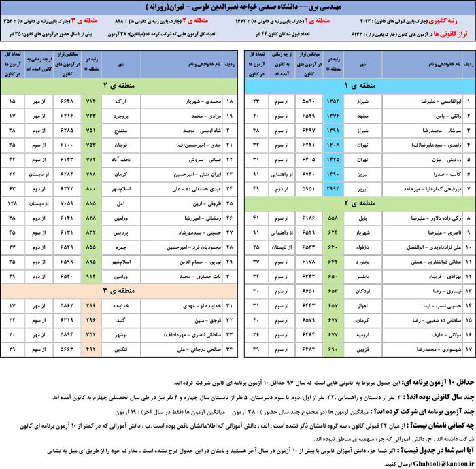Screen dimensions: 476x469
Task: Select the name ابوالقاسمی - علیرضا in row 1
Action: tap(421, 101)
